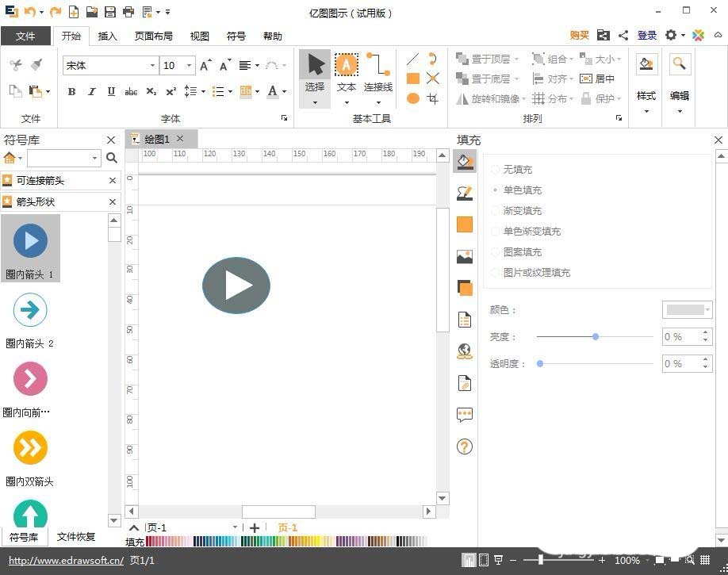Switch to the 视图 ribbon tab
Viewport: 728px width, 575px height.
click(200, 36)
